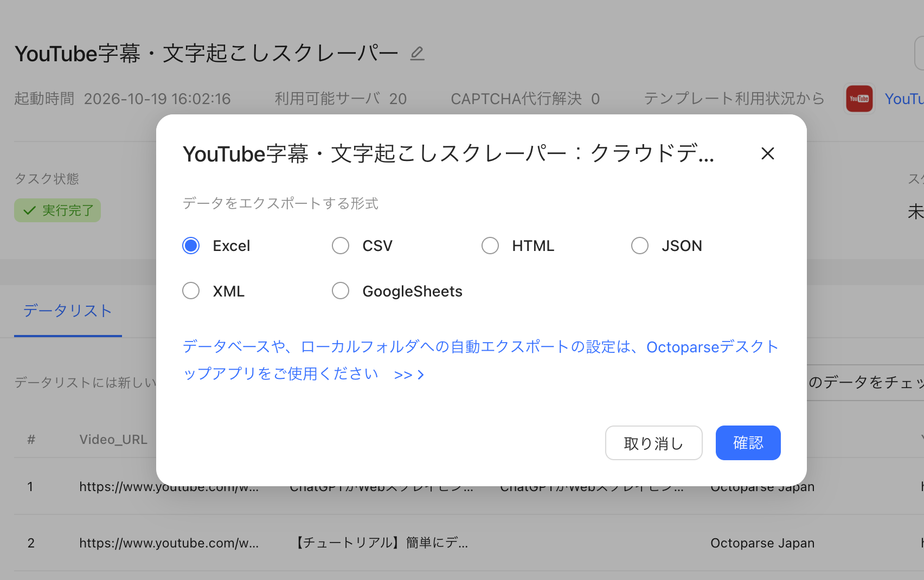Select the YouTube URL in row 2

(x=169, y=543)
